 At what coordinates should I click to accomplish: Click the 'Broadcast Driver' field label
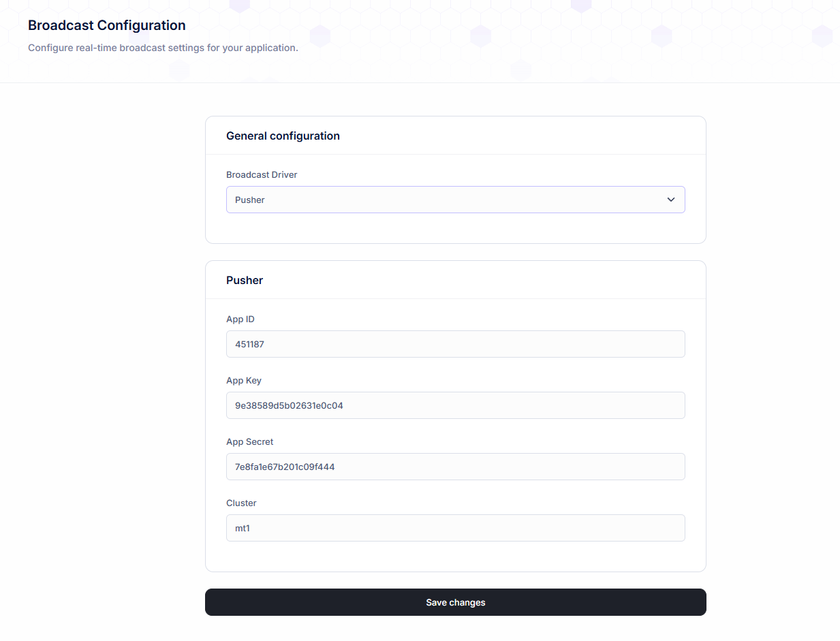[262, 174]
